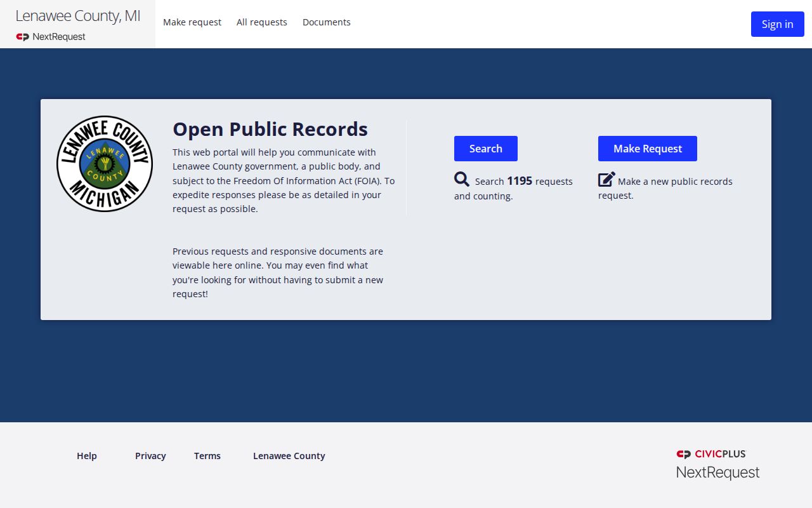Image resolution: width=812 pixels, height=508 pixels.
Task: Click the blue Make Request button
Action: click(x=648, y=149)
